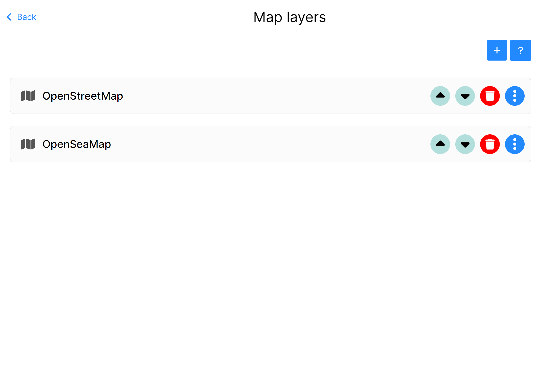Move OpenSeaMap layer up
The image size is (540, 392).
(440, 144)
